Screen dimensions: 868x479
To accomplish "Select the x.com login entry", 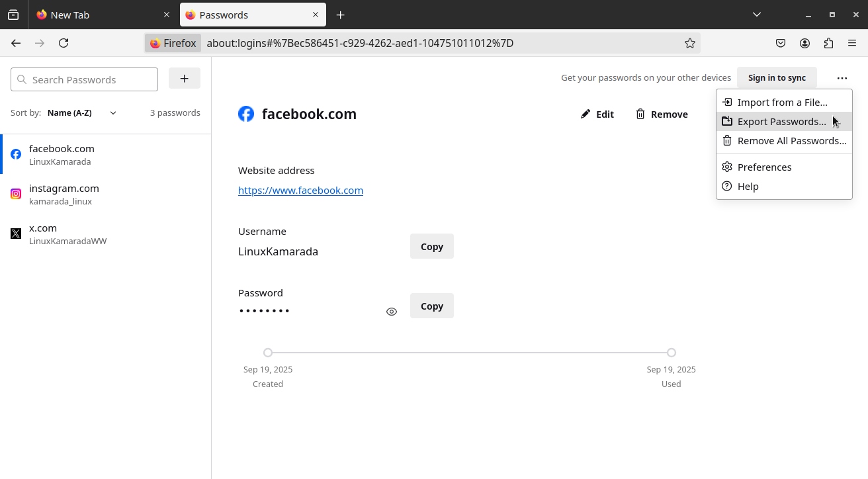I will click(x=106, y=234).
